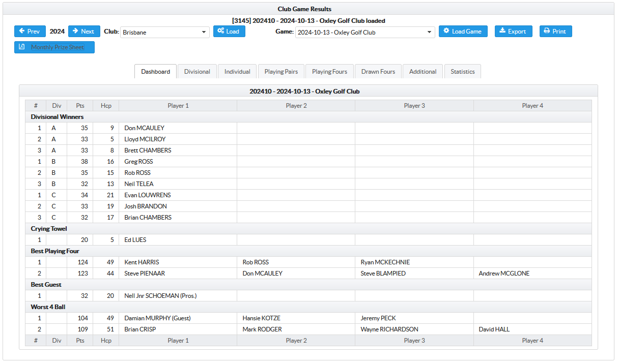Click the Next year arrow button

pos(84,32)
